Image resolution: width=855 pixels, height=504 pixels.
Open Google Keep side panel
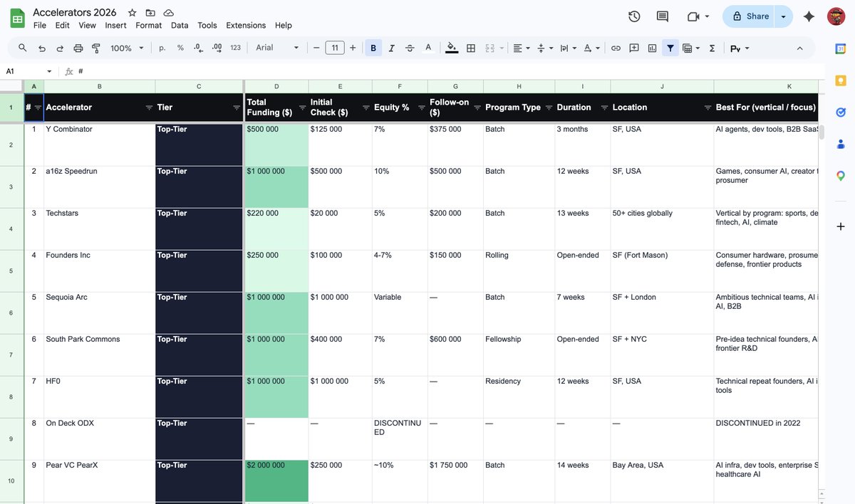[x=841, y=80]
